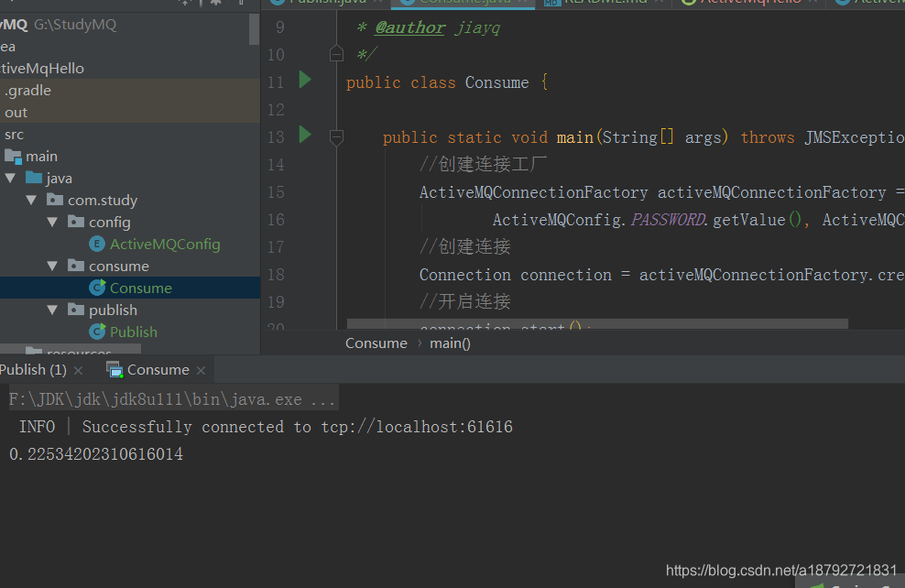Click the config package folder icon
The height and width of the screenshot is (588, 905).
pos(76,222)
